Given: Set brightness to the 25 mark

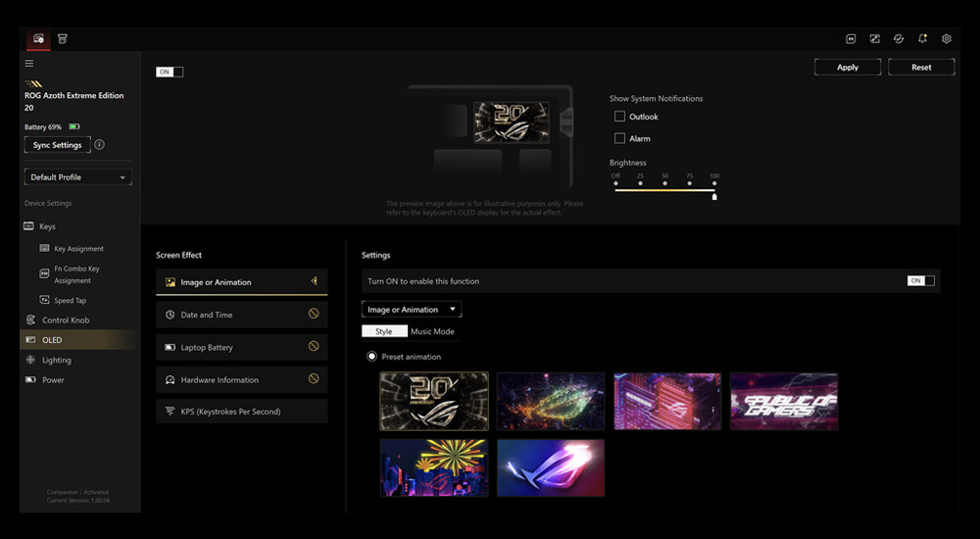Looking at the screenshot, I should pos(640,183).
